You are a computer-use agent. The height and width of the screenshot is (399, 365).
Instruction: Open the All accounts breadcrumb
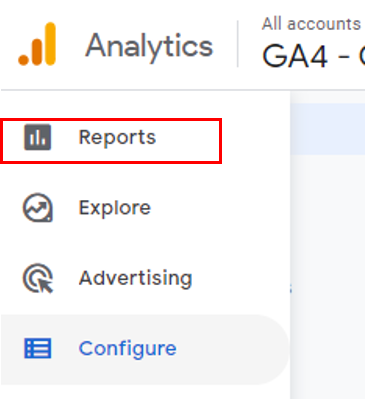[311, 24]
